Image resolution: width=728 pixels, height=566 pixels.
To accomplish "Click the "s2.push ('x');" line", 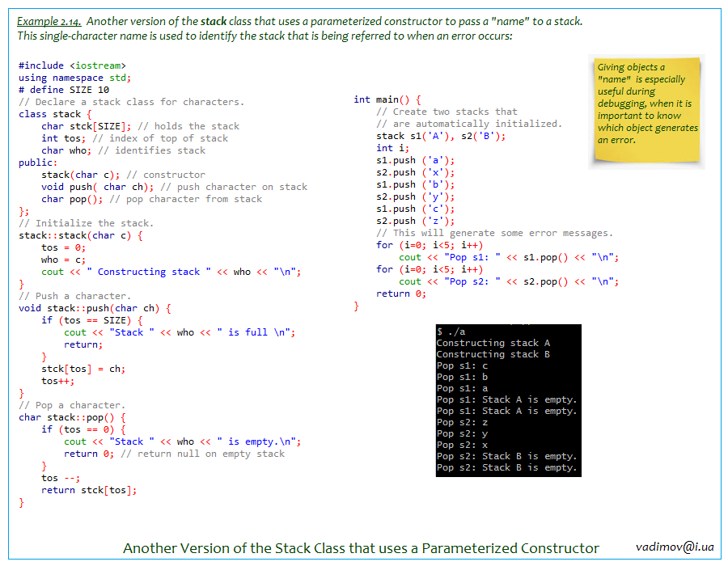I will point(415,172).
